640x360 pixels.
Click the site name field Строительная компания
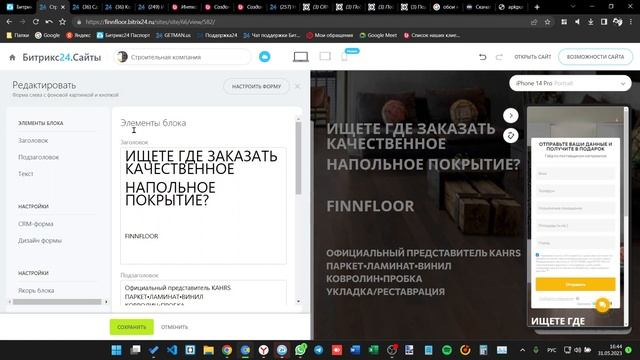pos(182,57)
